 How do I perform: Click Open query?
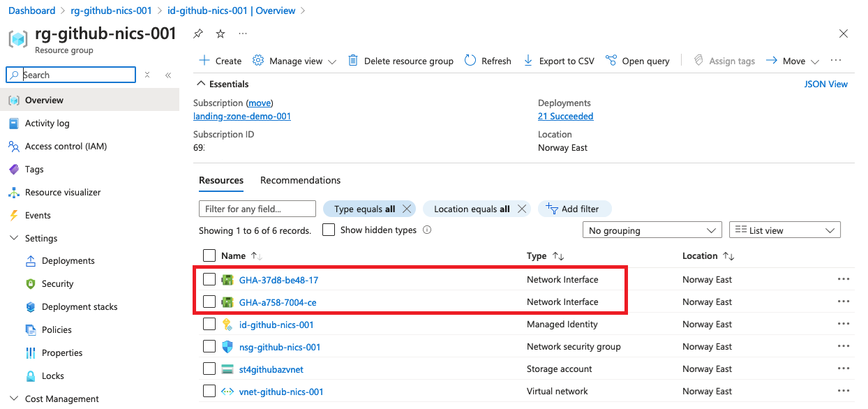coord(638,61)
